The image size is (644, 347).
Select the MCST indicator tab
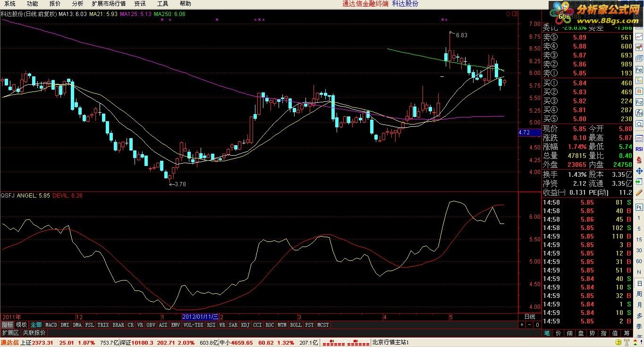pyautogui.click(x=323, y=325)
